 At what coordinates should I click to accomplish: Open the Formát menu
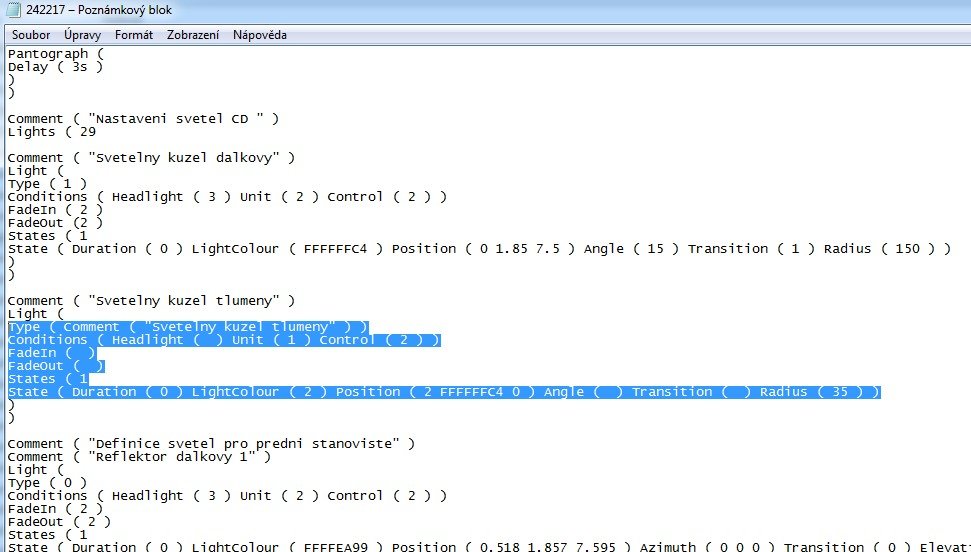[x=134, y=35]
